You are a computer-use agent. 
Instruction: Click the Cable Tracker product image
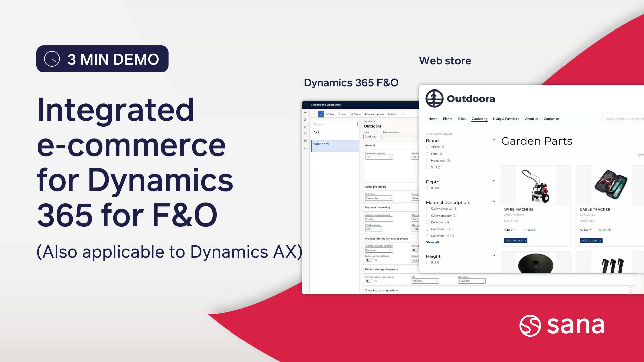point(611,185)
